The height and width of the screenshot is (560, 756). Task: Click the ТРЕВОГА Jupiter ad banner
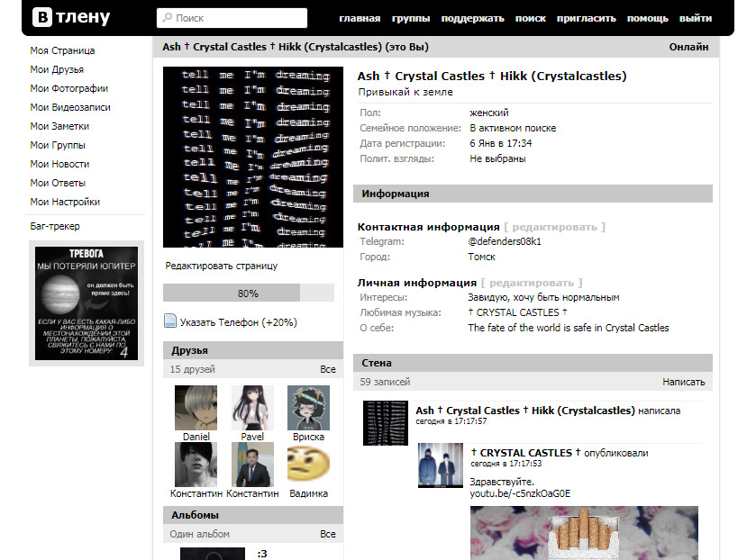[x=87, y=303]
